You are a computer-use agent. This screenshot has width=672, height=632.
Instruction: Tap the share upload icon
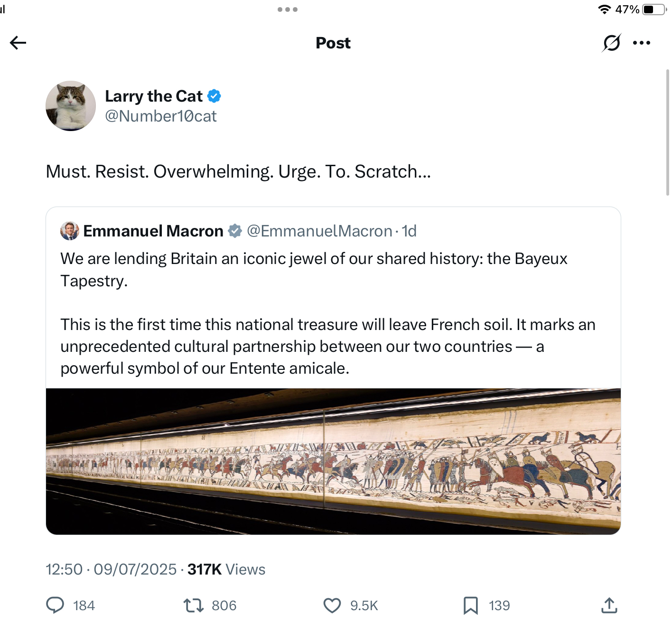609,605
